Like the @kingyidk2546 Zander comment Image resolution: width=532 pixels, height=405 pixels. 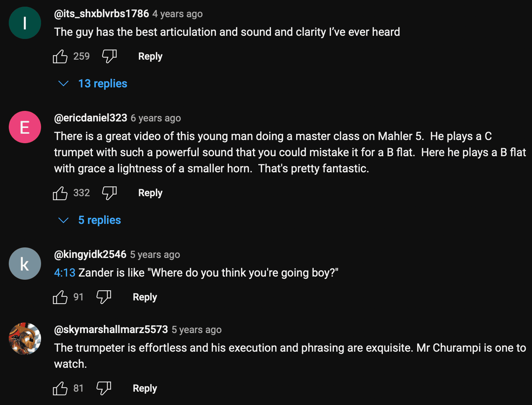click(60, 297)
